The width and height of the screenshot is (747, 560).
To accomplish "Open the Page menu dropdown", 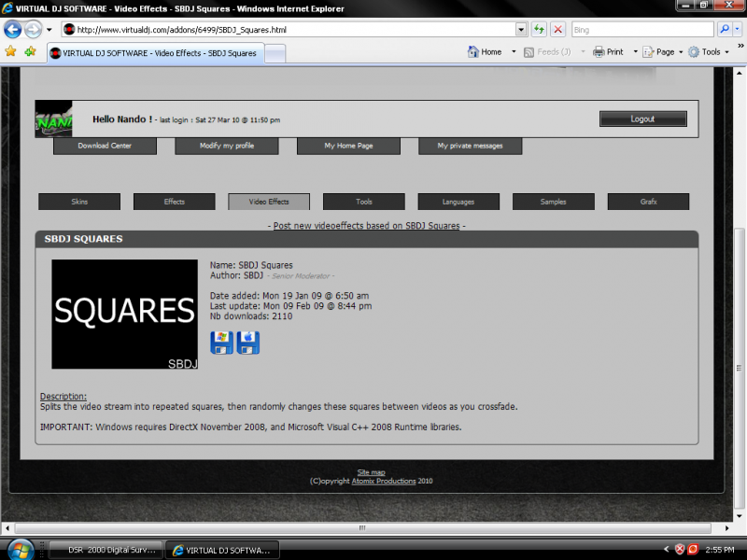I will click(x=663, y=52).
